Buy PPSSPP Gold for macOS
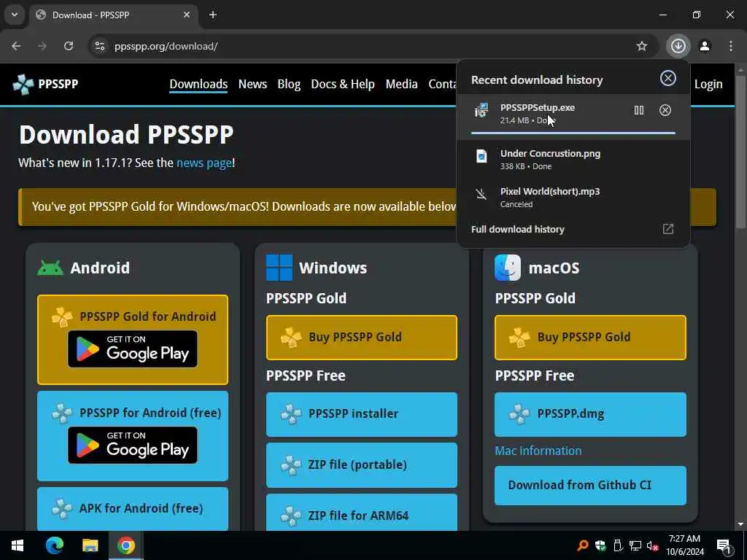Image resolution: width=747 pixels, height=560 pixels. point(590,337)
